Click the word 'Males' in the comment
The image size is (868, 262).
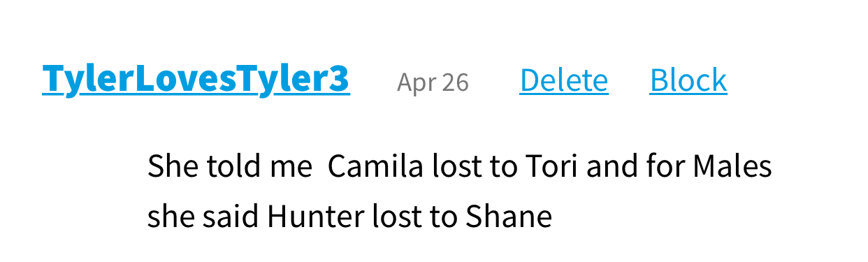pos(732,166)
